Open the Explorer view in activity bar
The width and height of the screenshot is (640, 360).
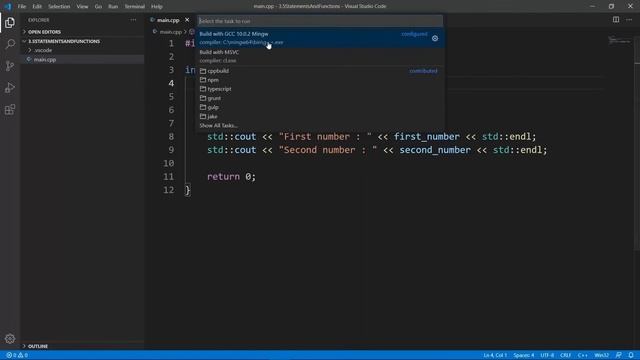click(x=10, y=23)
